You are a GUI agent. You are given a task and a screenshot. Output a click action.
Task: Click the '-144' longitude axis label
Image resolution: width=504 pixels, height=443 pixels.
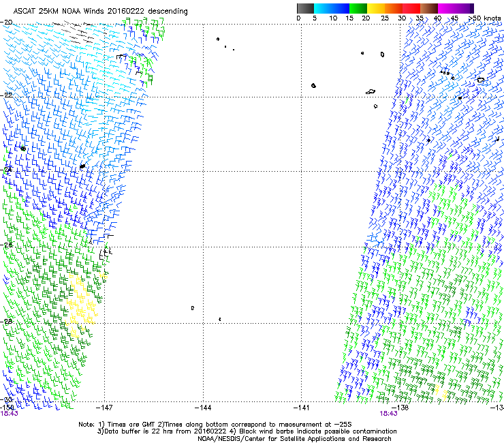203,408
